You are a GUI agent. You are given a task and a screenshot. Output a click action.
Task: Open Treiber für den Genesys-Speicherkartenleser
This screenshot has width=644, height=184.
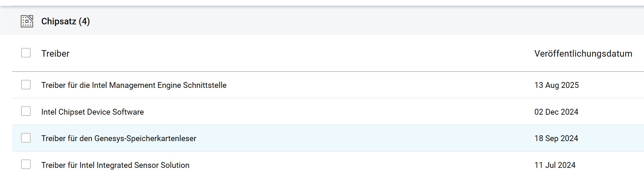(x=119, y=138)
